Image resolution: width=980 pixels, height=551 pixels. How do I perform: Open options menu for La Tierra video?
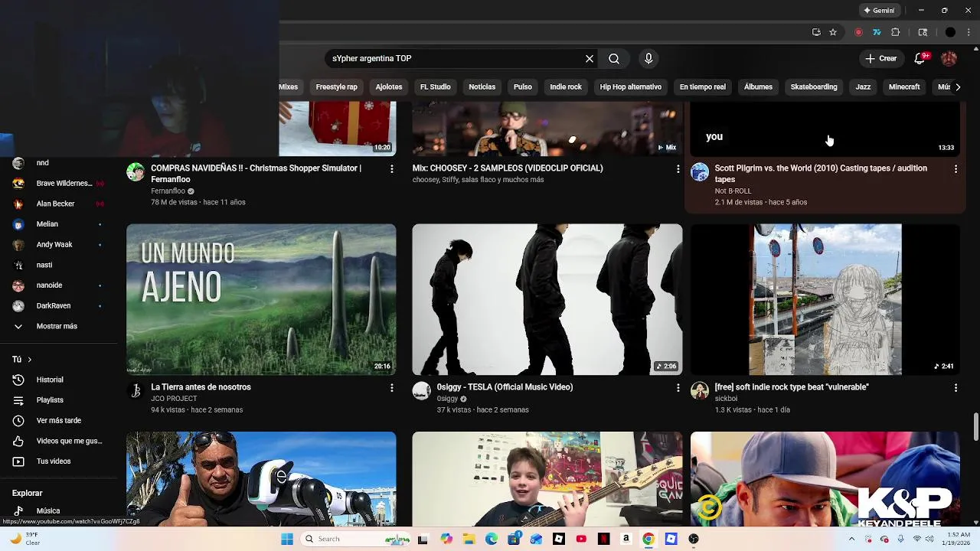click(x=392, y=388)
